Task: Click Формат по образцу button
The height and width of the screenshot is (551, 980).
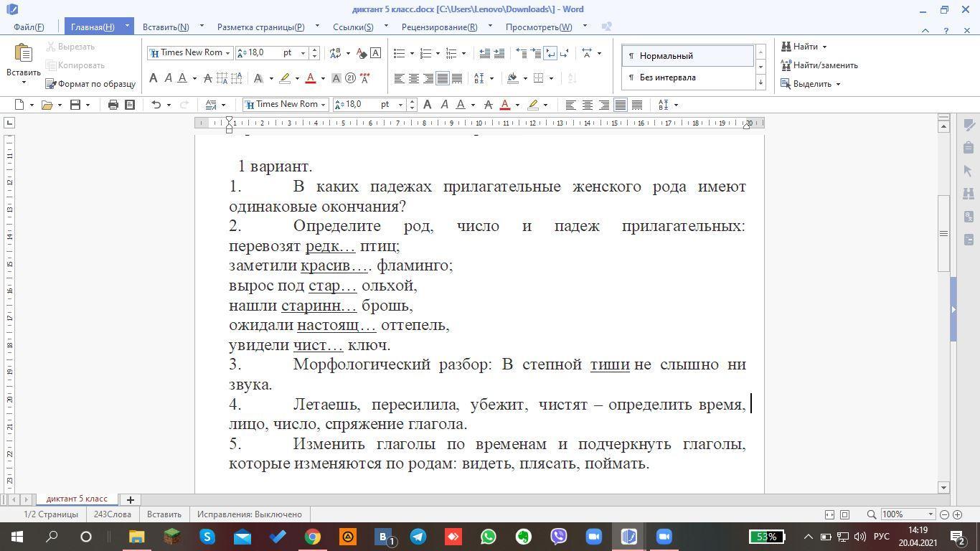Action: [90, 84]
